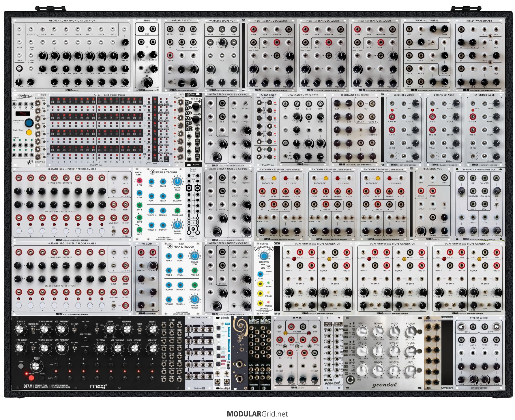Click the A-166 Logic module title text
The width and height of the screenshot is (515, 420).
click(268, 95)
